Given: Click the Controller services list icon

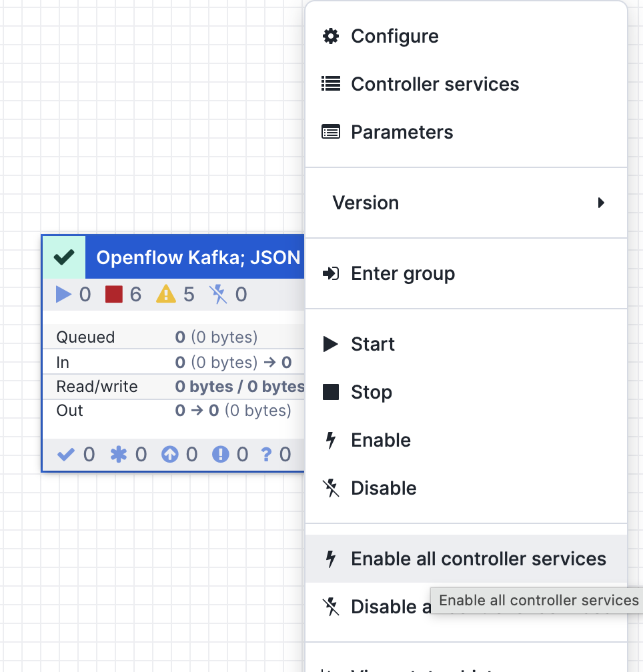Looking at the screenshot, I should pyautogui.click(x=330, y=83).
